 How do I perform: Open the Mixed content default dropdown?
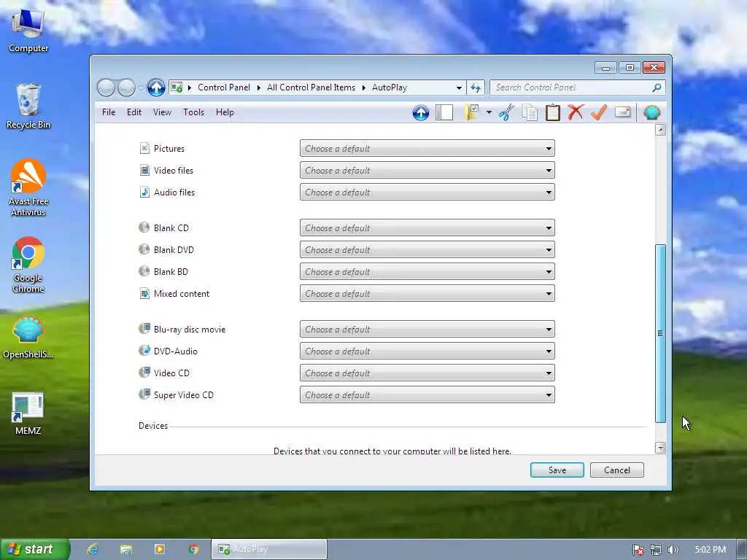427,294
